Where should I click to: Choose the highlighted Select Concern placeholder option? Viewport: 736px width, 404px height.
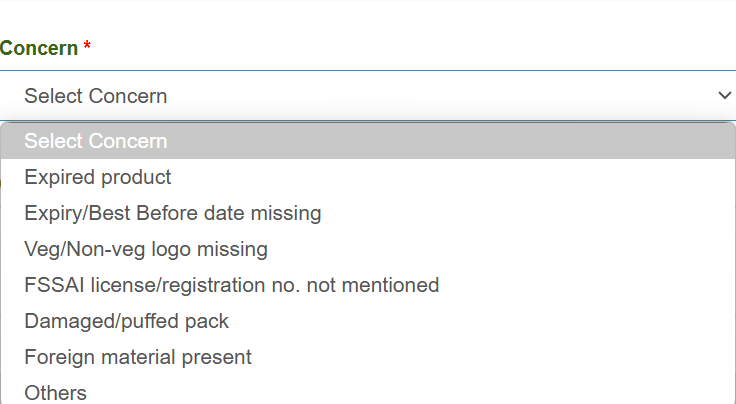coord(96,141)
